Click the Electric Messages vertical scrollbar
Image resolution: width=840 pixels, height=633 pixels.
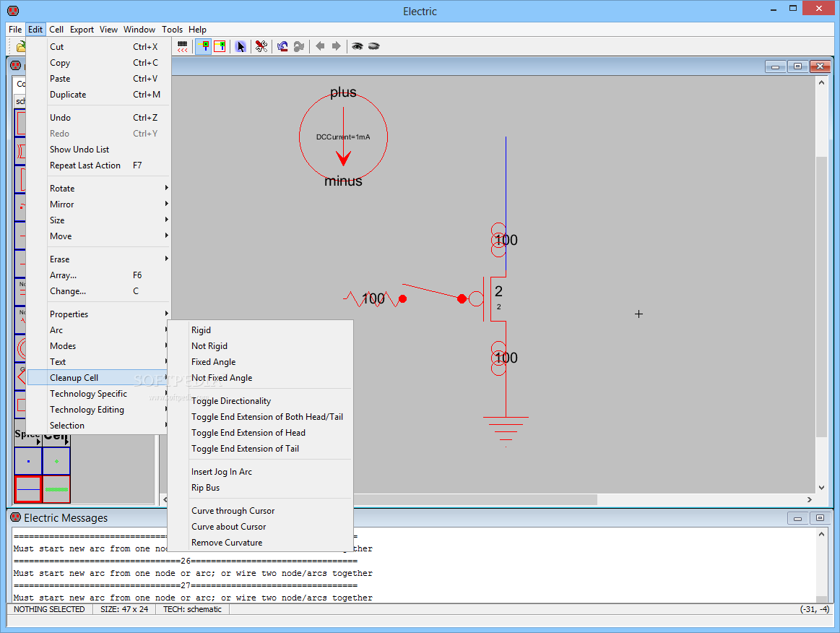[821, 565]
